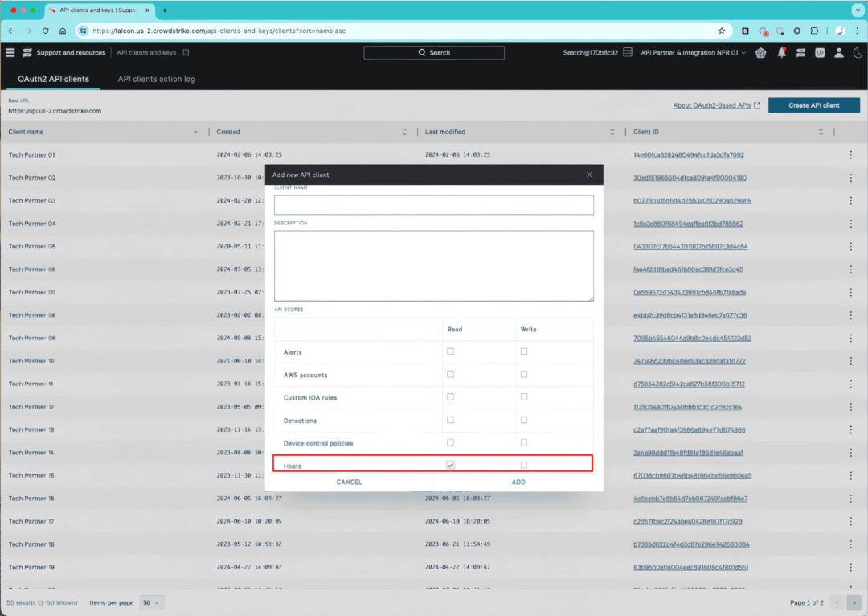This screenshot has height=616, width=868.
Task: Open client ID link for Tech Partner 01
Action: tap(689, 155)
